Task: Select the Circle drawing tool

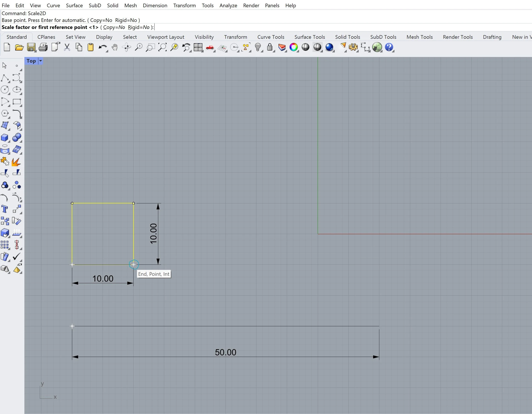Action: tap(5, 89)
